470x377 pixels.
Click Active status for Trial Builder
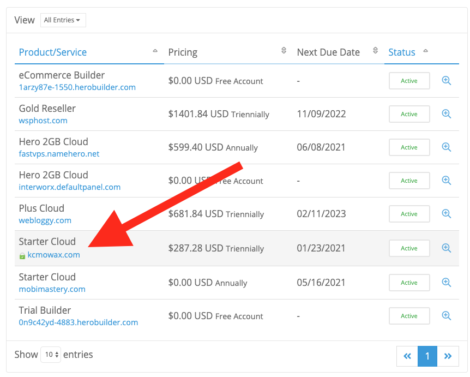coord(409,316)
